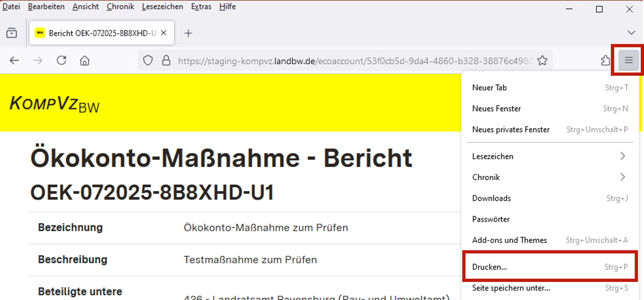
Task: Click the padlock site info icon
Action: (x=166, y=60)
